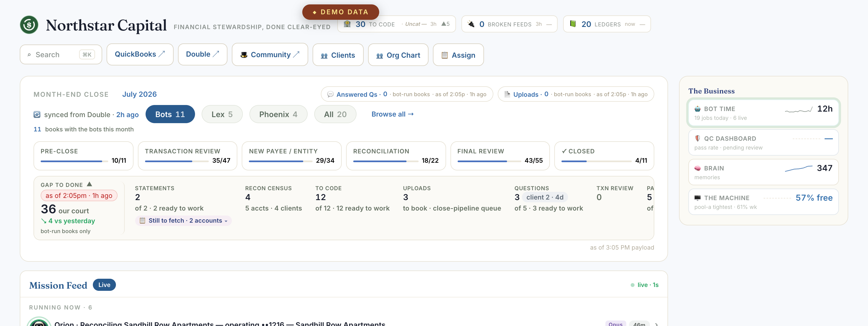
Task: Click the arrow icon on QuickBooks button
Action: point(162,54)
